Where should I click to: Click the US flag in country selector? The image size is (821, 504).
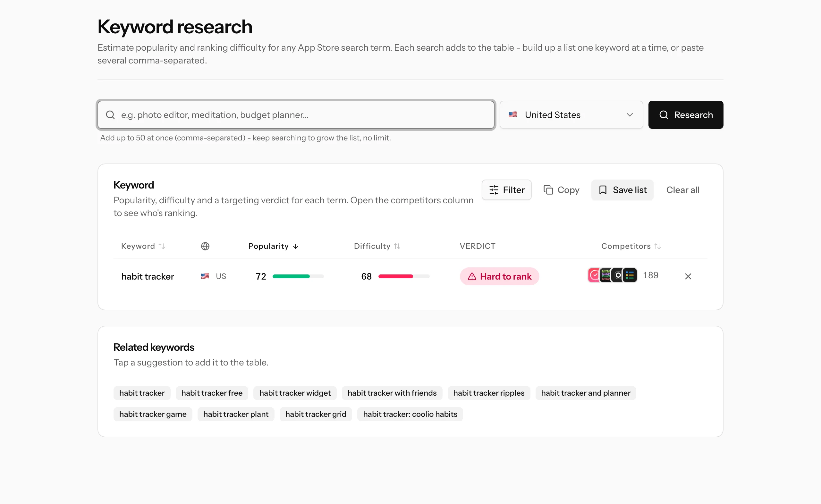point(512,115)
